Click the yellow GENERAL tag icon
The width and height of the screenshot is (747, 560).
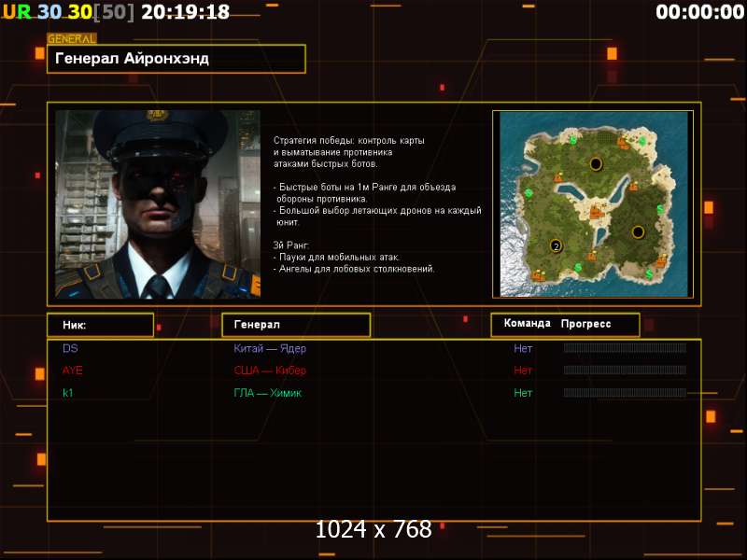tap(72, 38)
